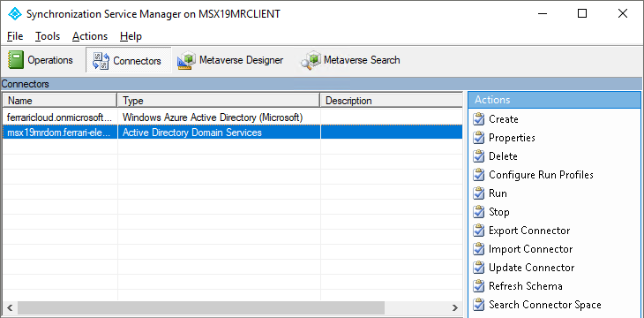
Task: Sort connectors by Type column header
Action: click(x=219, y=101)
